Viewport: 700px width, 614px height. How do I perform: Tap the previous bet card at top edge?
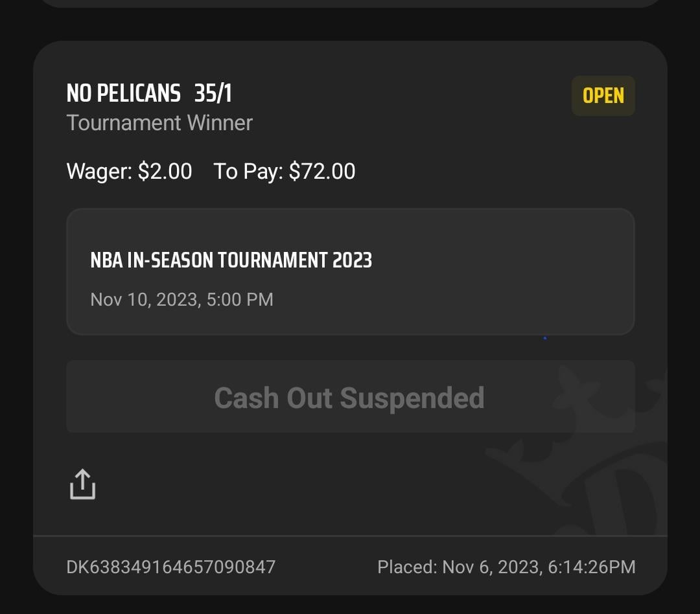(350, 3)
